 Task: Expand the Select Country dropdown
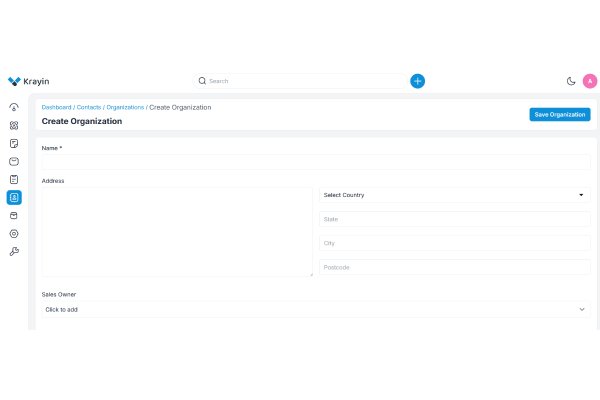454,195
